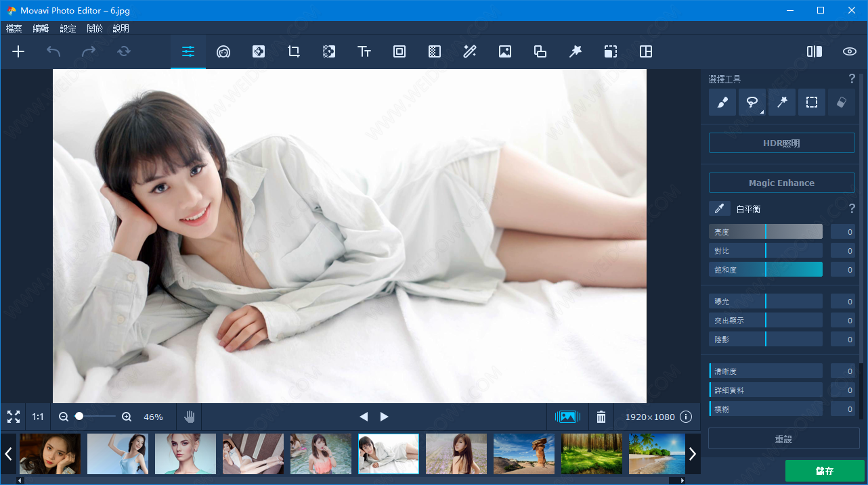The image size is (868, 485).
Task: Select the eraser in the selection tools panel
Action: coord(842,102)
